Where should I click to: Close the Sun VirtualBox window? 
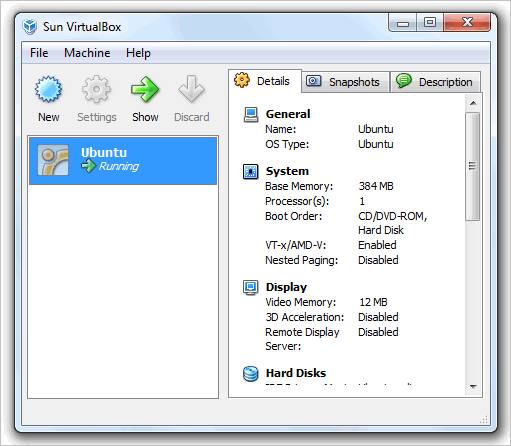467,23
